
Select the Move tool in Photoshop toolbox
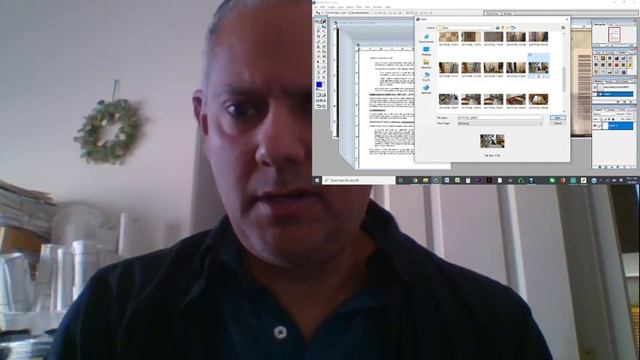[324, 27]
